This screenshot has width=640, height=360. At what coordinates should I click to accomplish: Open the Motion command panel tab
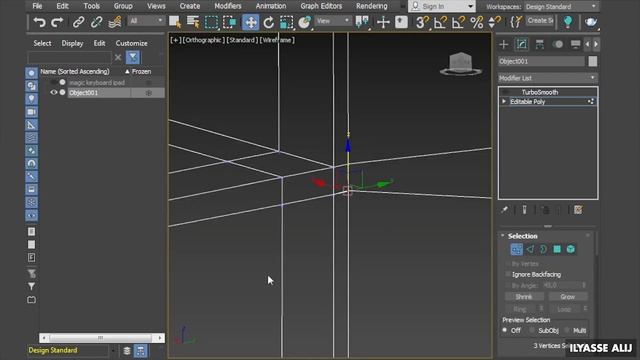[558, 44]
